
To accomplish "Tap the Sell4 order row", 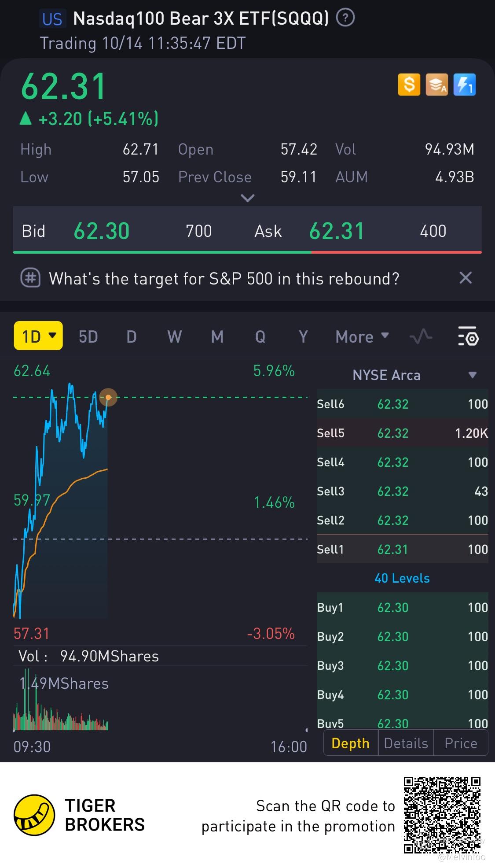I will [x=403, y=462].
